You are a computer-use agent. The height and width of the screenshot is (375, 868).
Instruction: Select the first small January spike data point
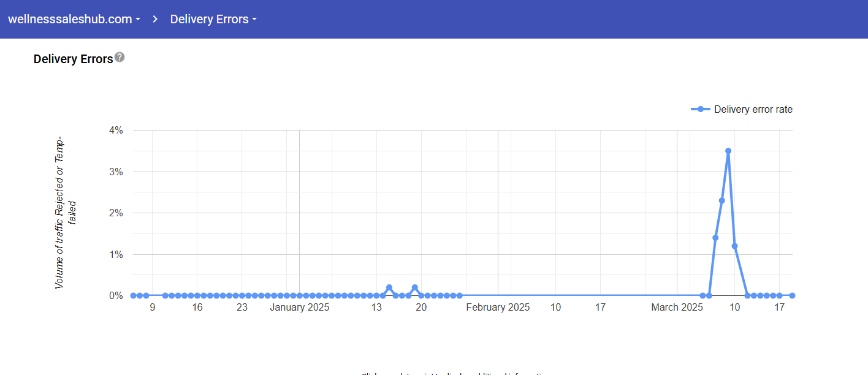tap(389, 287)
